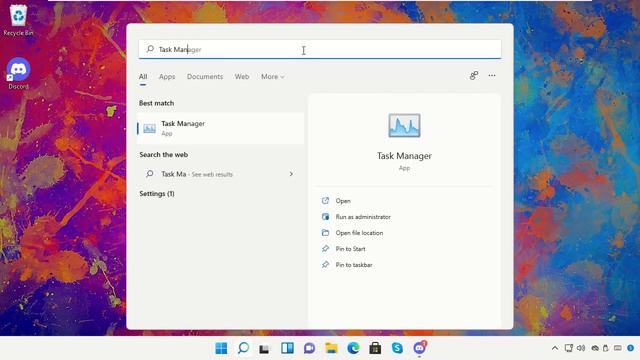The image size is (640, 360).
Task: Click the volume speaker tray icon
Action: click(581, 348)
